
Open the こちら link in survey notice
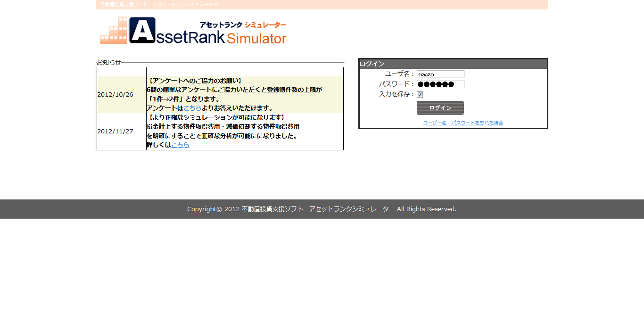tap(192, 108)
